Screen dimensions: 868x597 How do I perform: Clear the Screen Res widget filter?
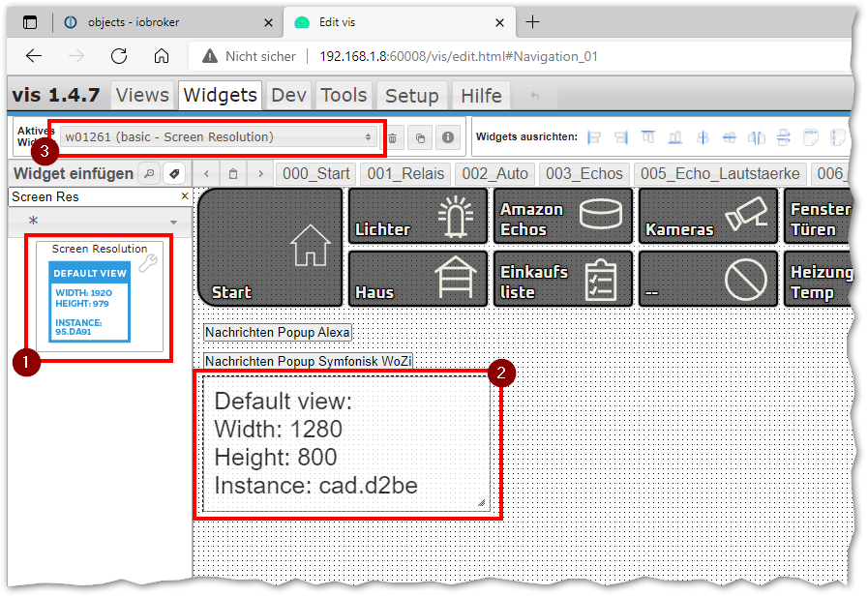click(185, 196)
